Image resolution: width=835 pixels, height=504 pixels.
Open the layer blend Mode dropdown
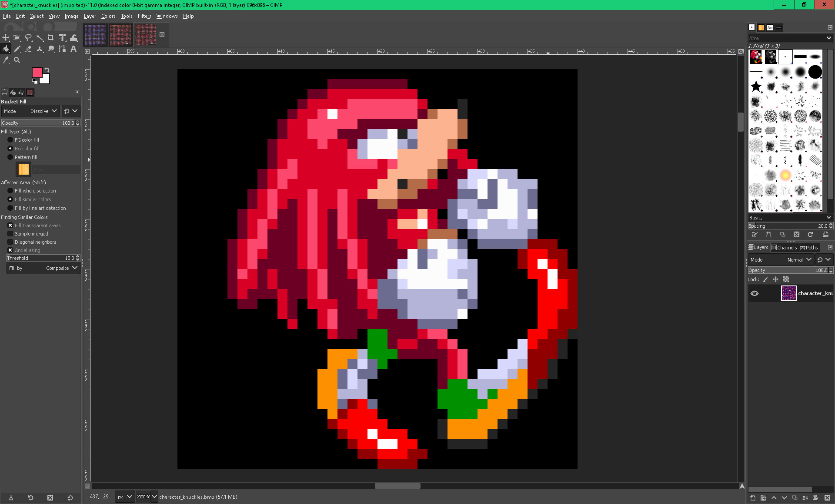pos(799,259)
